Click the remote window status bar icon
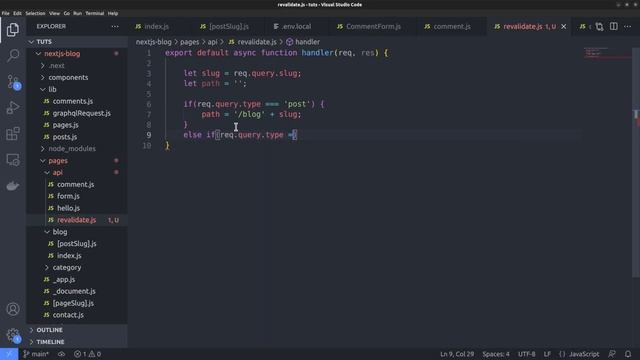 click(9, 354)
